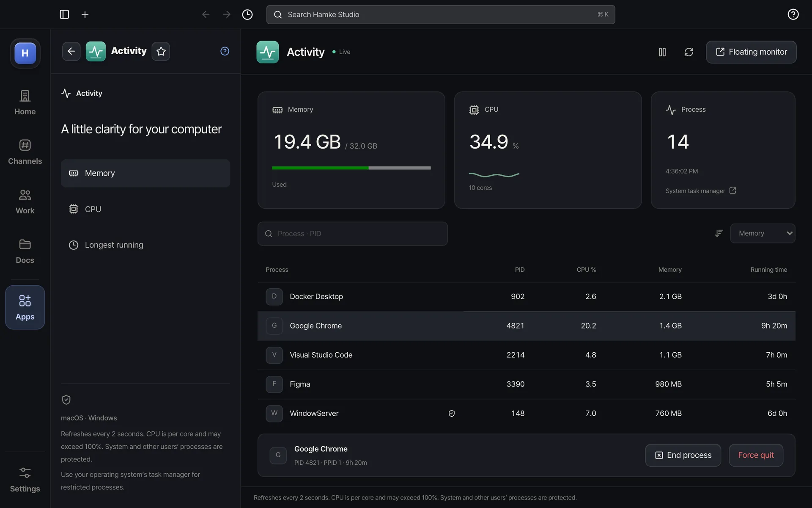Pause live monitoring with the pause icon
This screenshot has height=508, width=812.
(x=662, y=52)
